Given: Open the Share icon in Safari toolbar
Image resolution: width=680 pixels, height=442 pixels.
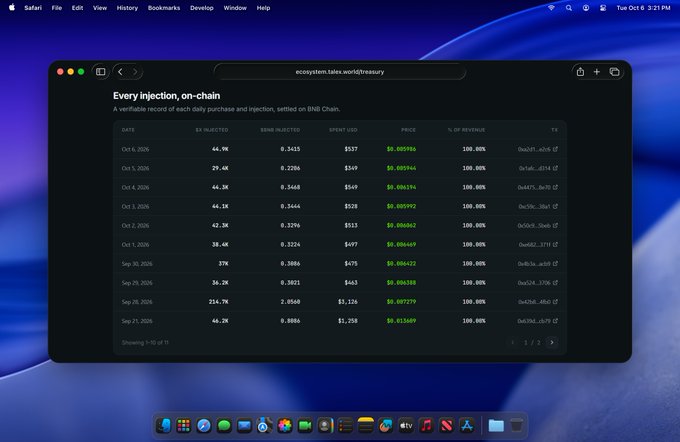Looking at the screenshot, I should 580,72.
